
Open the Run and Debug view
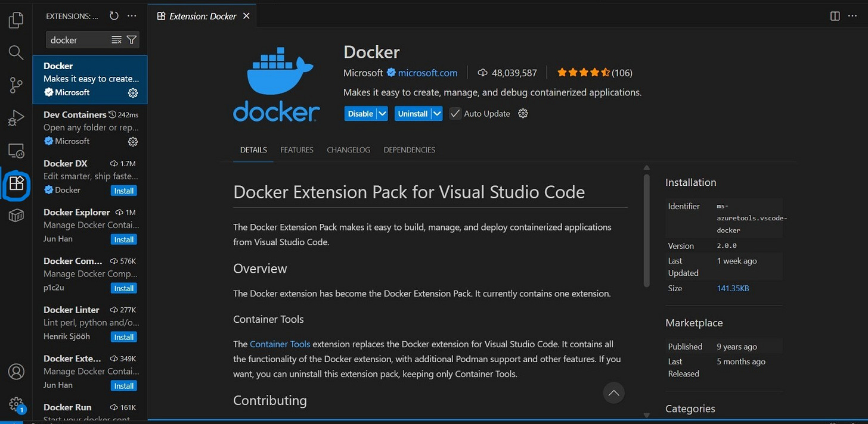[16, 118]
